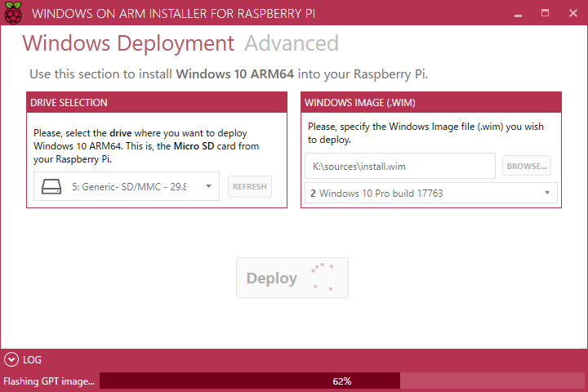The height and width of the screenshot is (392, 588).
Task: Click the Windows 10 ARM64 instruction text
Action: [229, 73]
